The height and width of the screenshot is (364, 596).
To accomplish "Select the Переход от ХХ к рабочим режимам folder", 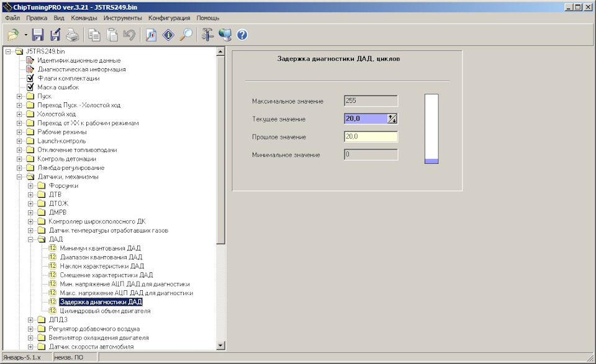I will [x=88, y=123].
